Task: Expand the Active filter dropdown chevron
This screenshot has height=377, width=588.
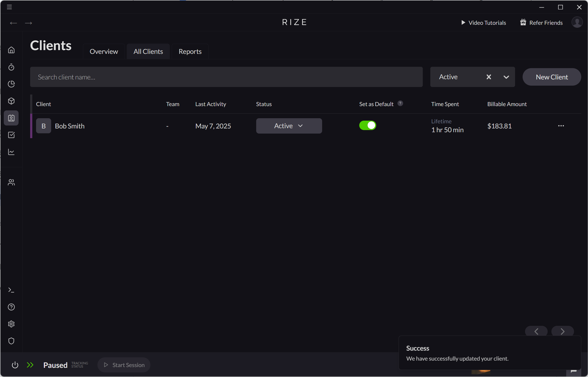Action: click(x=506, y=77)
